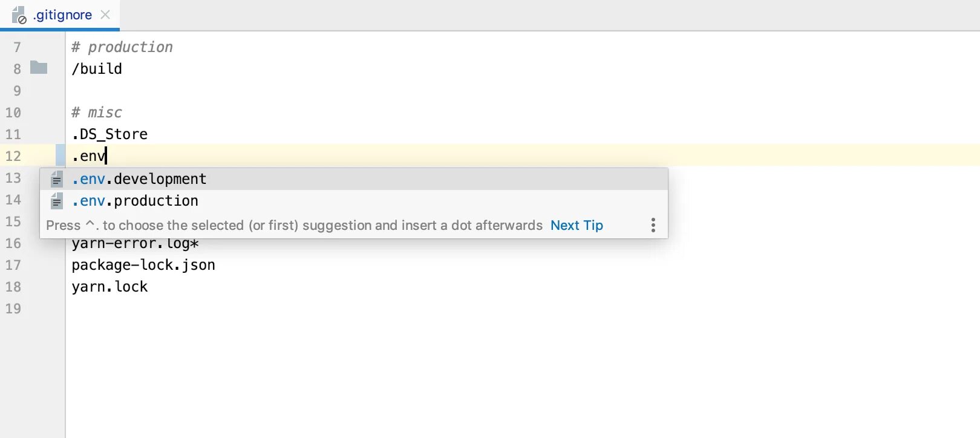Open the three-dot menu in the completion popup
The height and width of the screenshot is (438, 980).
click(653, 225)
